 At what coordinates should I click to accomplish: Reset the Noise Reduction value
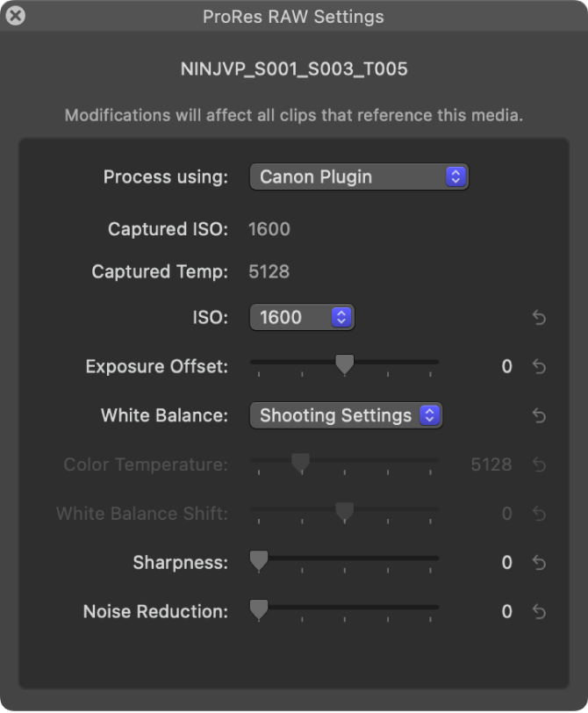pyautogui.click(x=540, y=612)
